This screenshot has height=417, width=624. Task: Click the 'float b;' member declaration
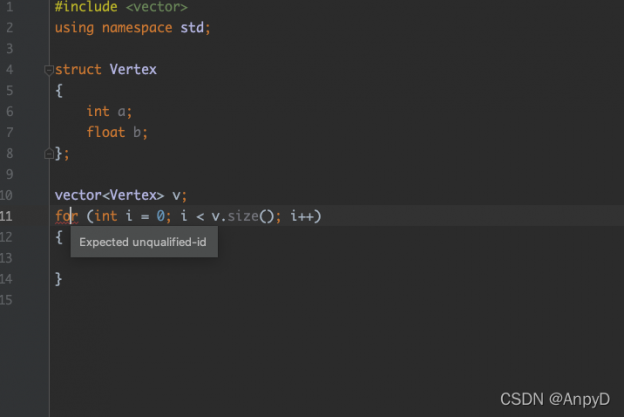(x=117, y=132)
